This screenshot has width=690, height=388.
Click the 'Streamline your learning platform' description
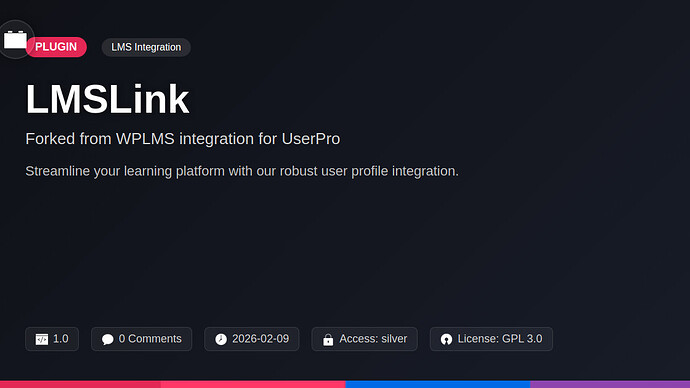tap(242, 171)
